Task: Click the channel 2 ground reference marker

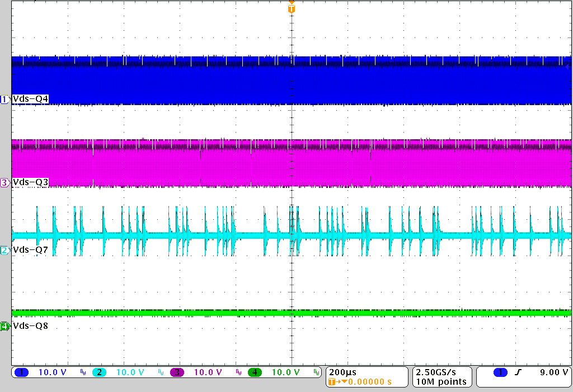Action: 4,250
